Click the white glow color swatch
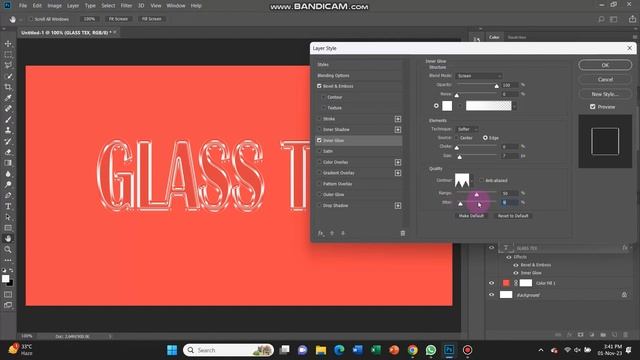 point(447,106)
